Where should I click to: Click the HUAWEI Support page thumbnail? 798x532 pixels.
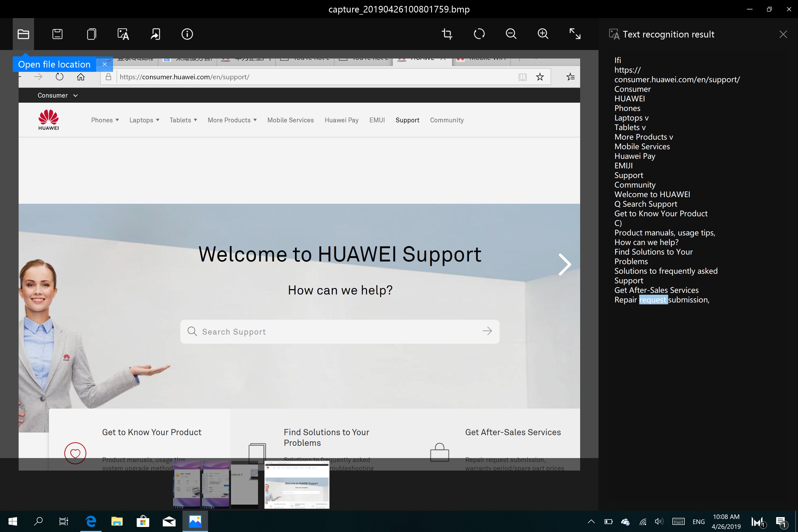click(297, 484)
